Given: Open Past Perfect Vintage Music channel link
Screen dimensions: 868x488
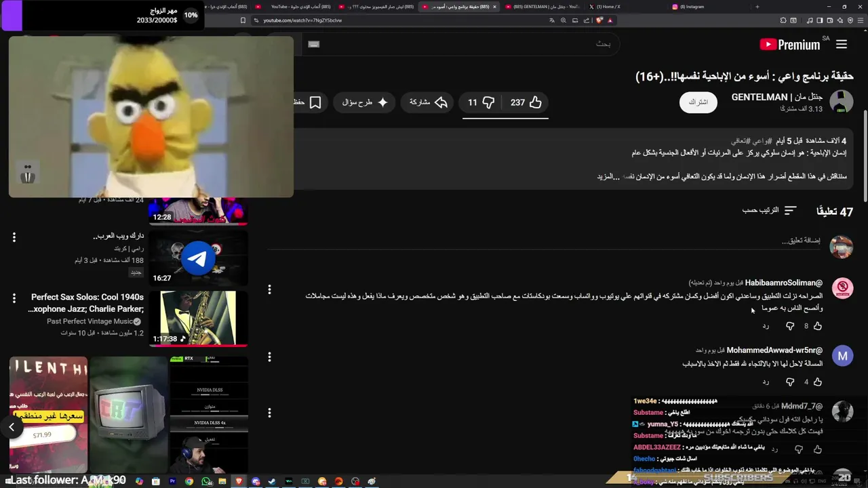Looking at the screenshot, I should pos(90,321).
